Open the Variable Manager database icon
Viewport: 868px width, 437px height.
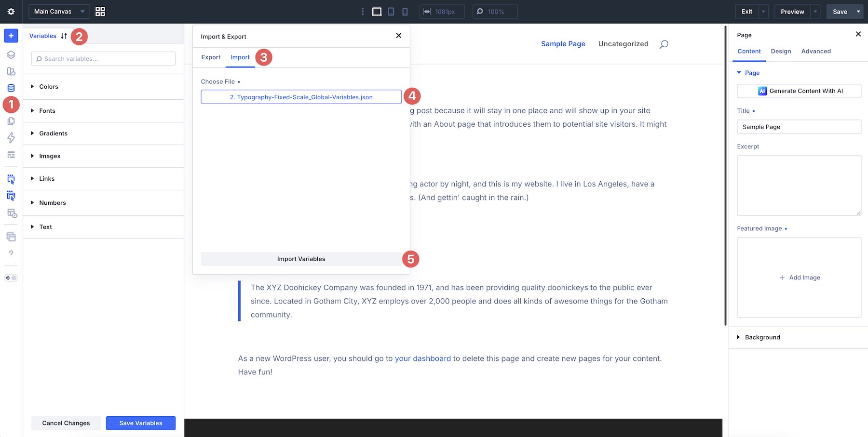coord(11,88)
